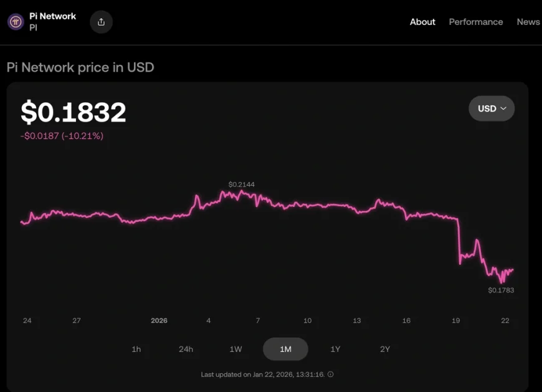Go to the News tab
This screenshot has width=542, height=392.
(x=528, y=22)
